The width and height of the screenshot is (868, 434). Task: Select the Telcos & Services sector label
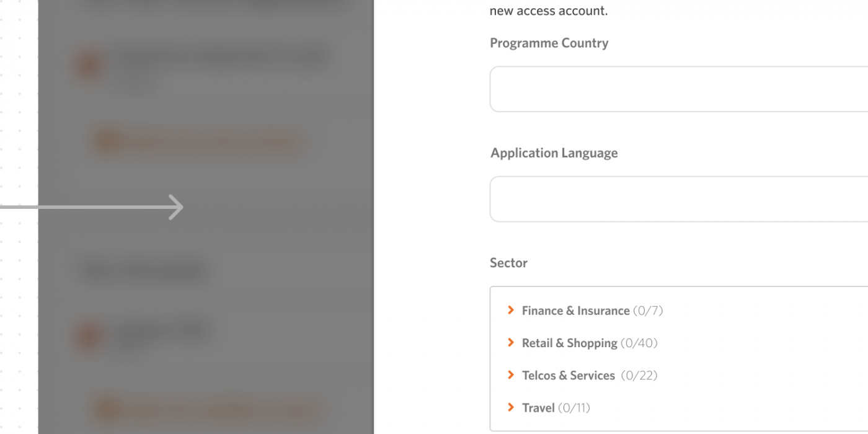click(x=568, y=375)
